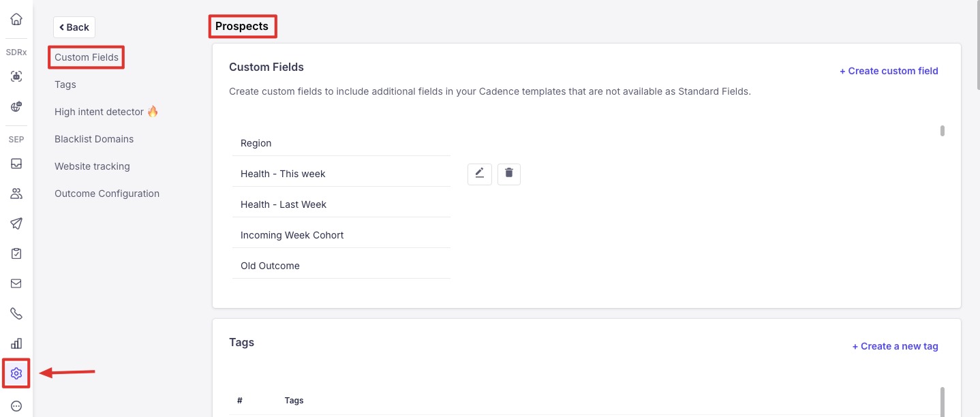Screen dimensions: 980x417
Task: Select the Region custom field row
Action: coord(341,143)
